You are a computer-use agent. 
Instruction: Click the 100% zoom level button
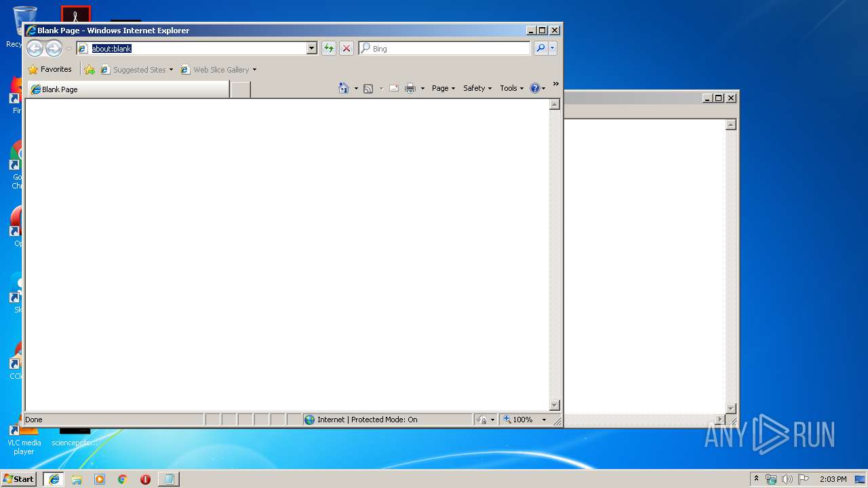point(518,420)
